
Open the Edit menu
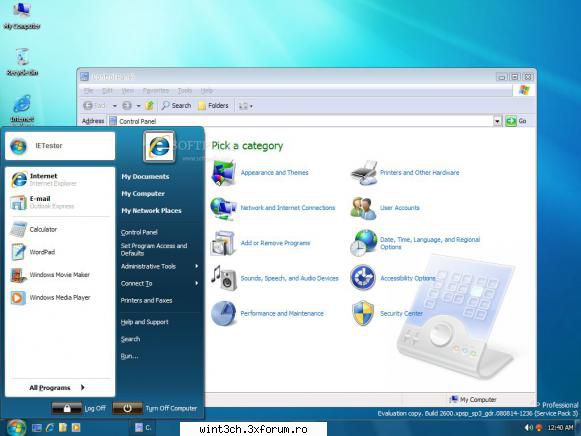point(107,91)
